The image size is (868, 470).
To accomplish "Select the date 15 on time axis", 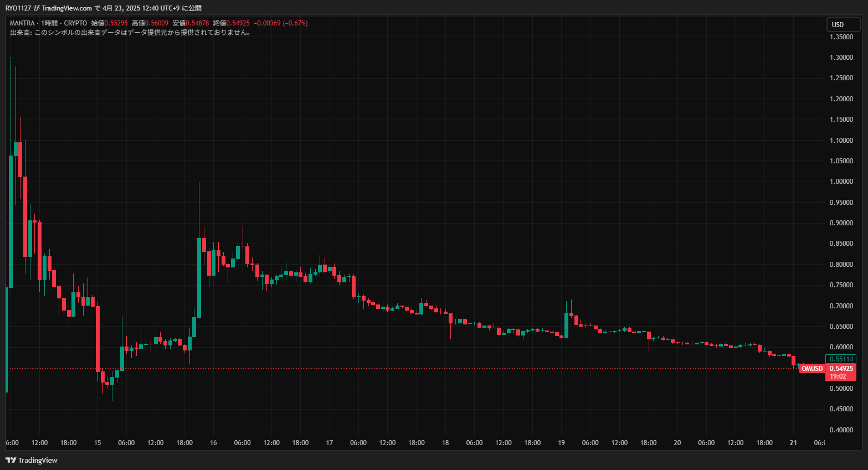I will (97, 443).
